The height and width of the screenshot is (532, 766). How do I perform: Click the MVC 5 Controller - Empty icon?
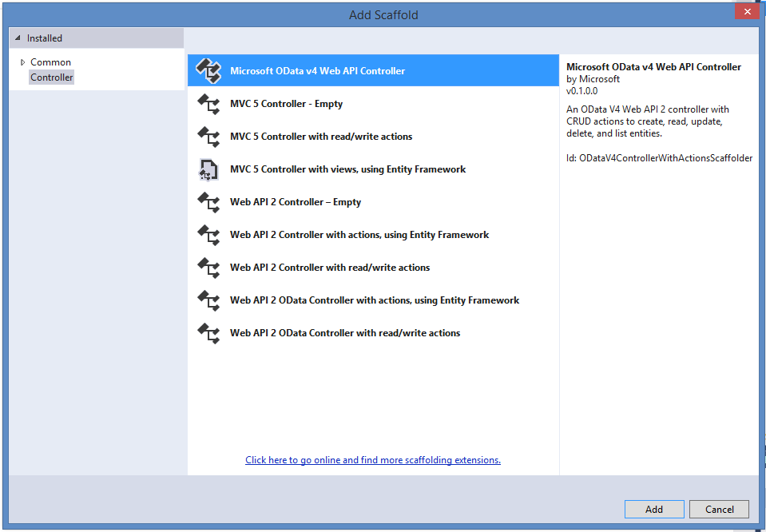[x=208, y=104]
